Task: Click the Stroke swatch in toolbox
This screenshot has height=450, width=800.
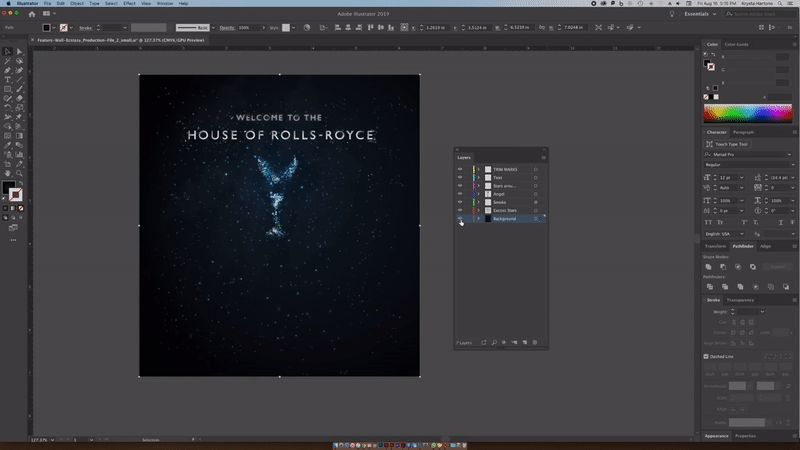Action: coord(16,194)
